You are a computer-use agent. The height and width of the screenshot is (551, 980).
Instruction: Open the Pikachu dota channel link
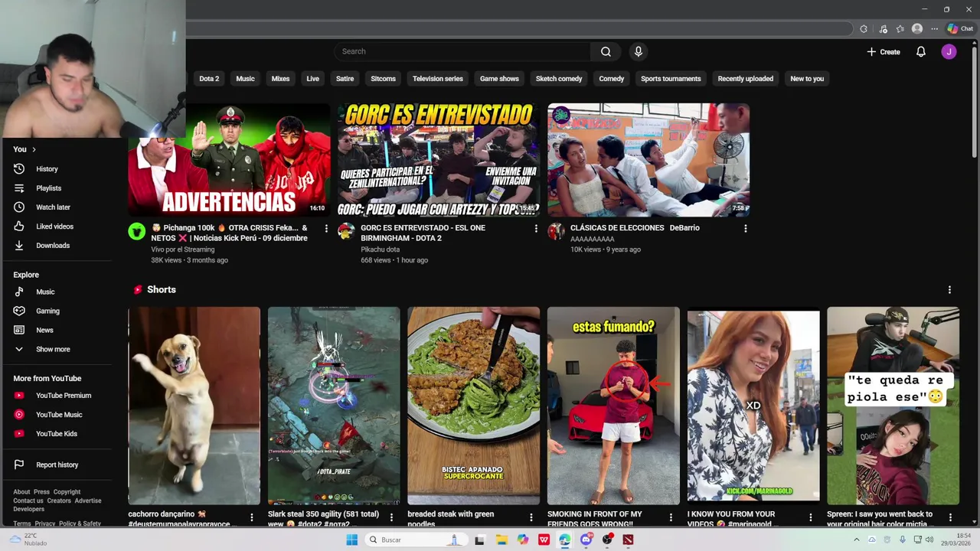[x=381, y=249]
